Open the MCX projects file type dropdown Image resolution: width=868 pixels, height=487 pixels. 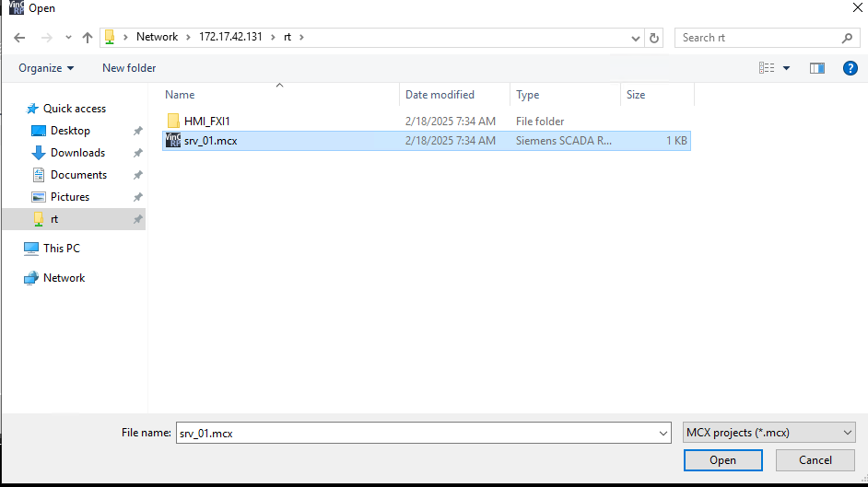pos(768,433)
